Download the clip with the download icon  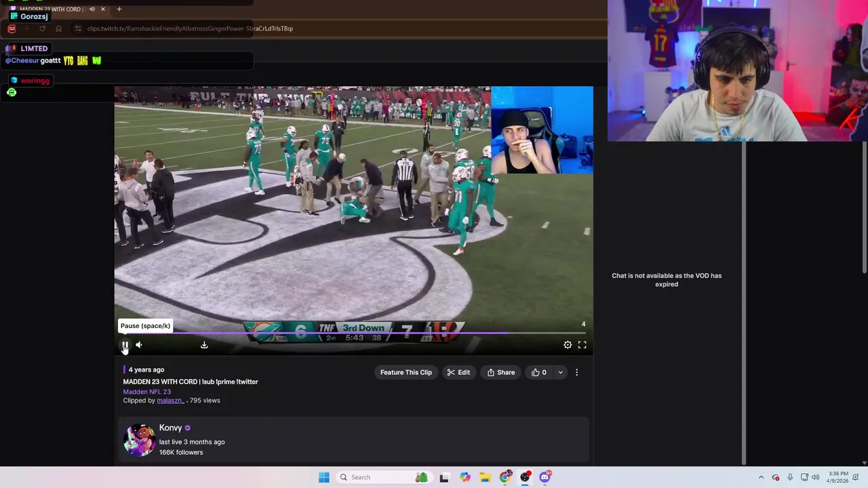pos(204,345)
